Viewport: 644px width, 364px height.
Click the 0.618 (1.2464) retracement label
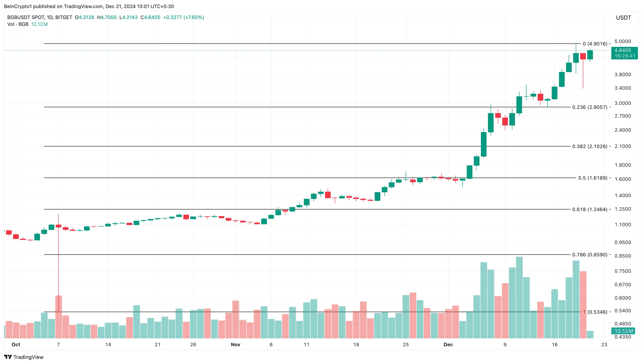[590, 209]
